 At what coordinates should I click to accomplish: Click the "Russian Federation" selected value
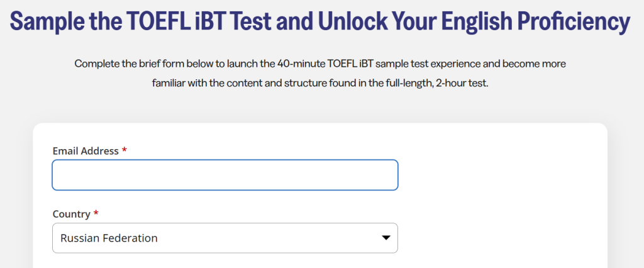(109, 238)
